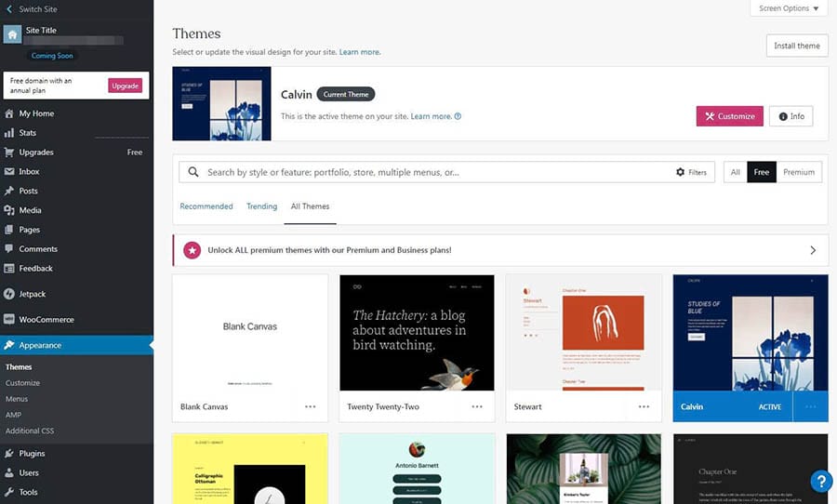
Task: Open Twenty Twenty-Two theme options menu
Action: 477,406
